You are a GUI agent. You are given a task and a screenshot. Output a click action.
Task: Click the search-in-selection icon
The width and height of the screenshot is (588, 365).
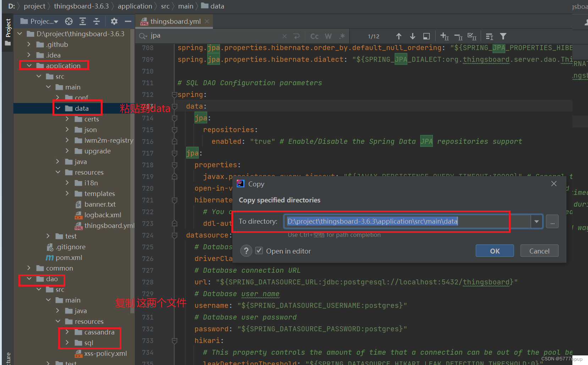click(427, 36)
